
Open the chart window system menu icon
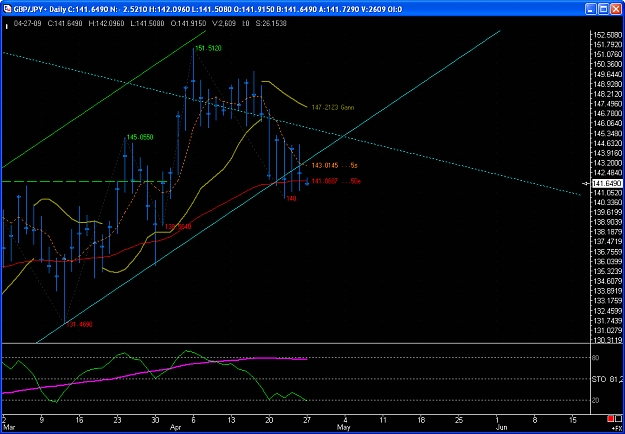pyautogui.click(x=8, y=9)
